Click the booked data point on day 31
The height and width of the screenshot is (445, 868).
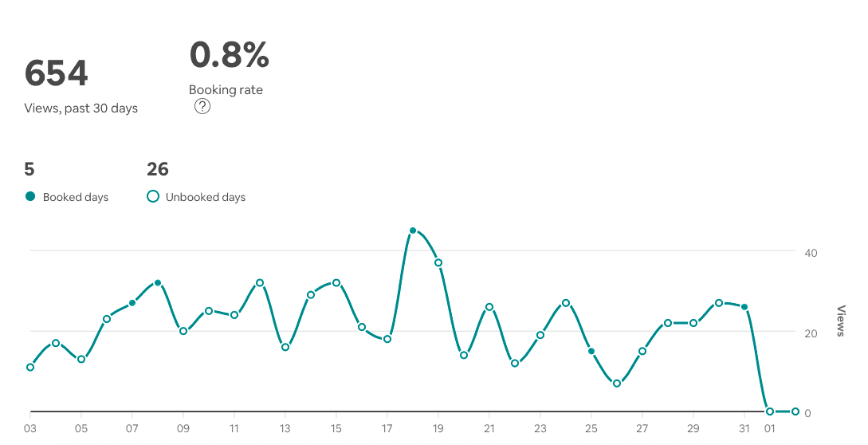pos(744,307)
